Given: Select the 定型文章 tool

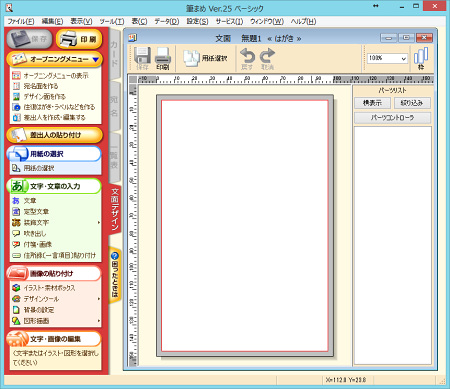Looking at the screenshot, I should [31, 212].
